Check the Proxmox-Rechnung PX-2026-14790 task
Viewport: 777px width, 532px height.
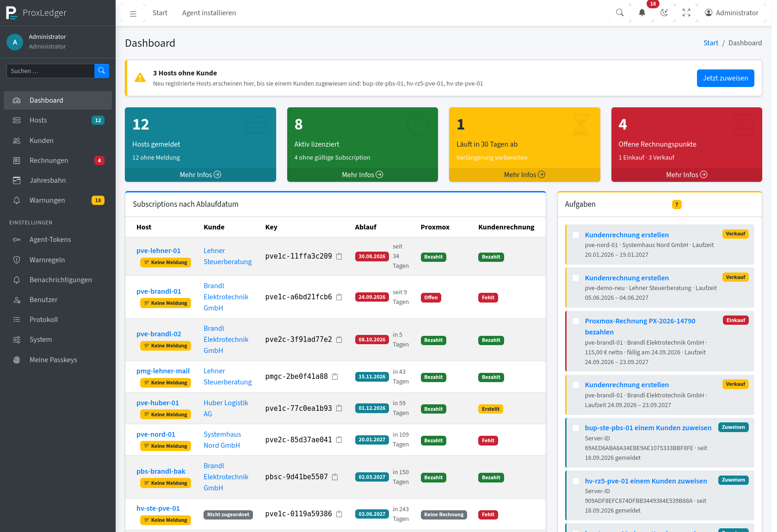click(576, 321)
